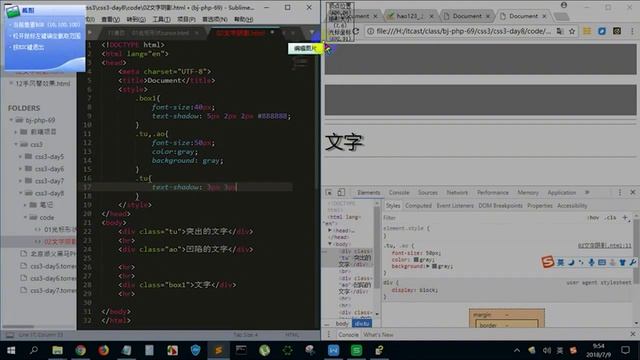The image size is (640, 360).
Task: Click the Chrome address bar URL
Action: [463, 31]
